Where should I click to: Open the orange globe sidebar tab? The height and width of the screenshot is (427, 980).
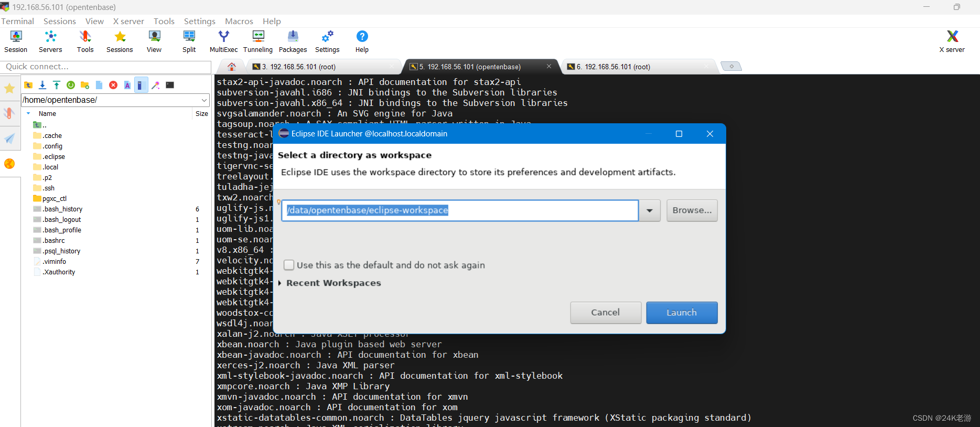click(9, 164)
